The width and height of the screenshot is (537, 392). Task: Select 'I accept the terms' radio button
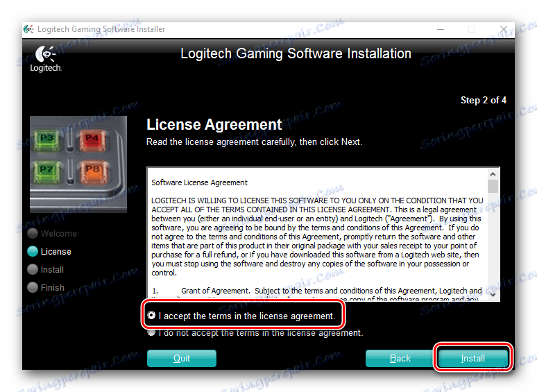click(x=151, y=315)
